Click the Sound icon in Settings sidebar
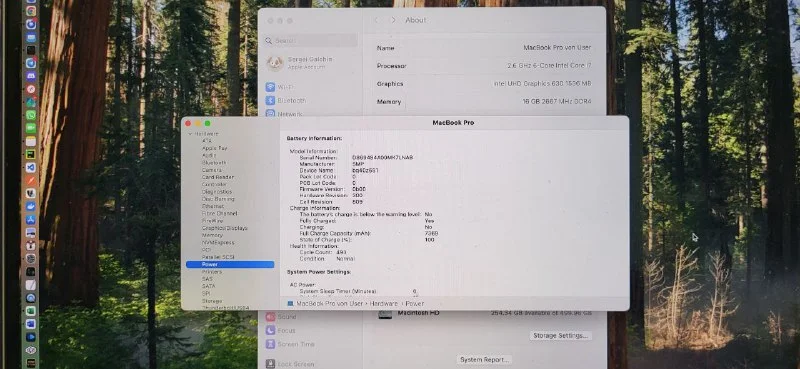Screen dimensions: 800x369 [270, 317]
